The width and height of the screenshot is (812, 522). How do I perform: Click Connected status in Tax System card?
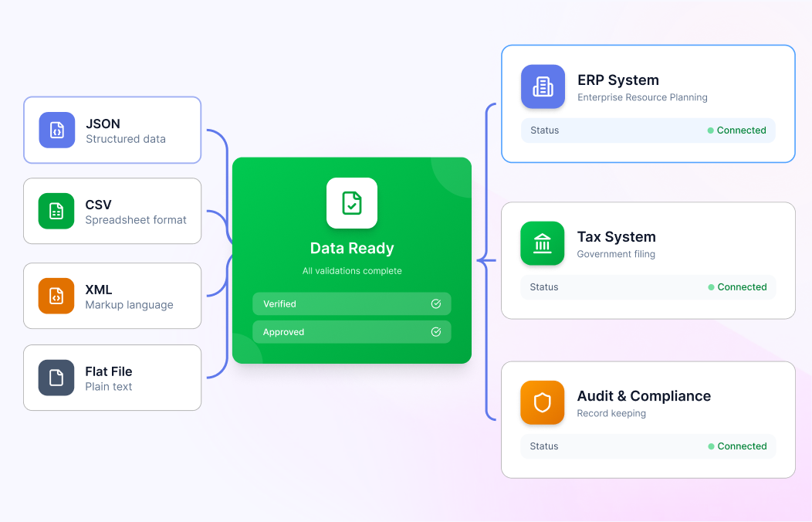click(742, 287)
